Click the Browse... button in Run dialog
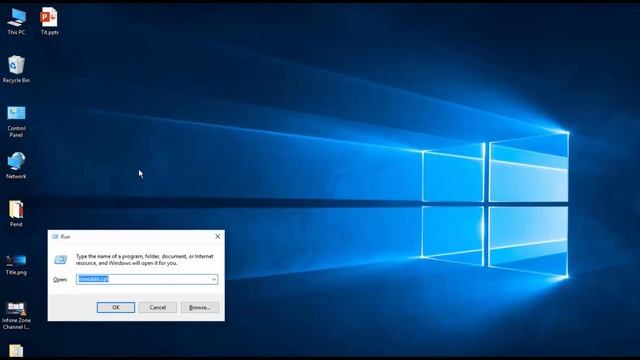 tap(200, 307)
